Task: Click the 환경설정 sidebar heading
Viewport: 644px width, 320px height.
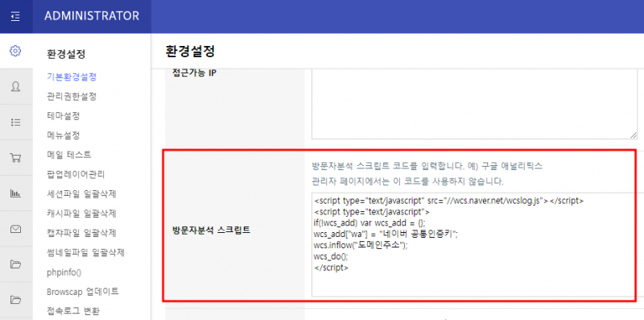Action: pyautogui.click(x=66, y=54)
